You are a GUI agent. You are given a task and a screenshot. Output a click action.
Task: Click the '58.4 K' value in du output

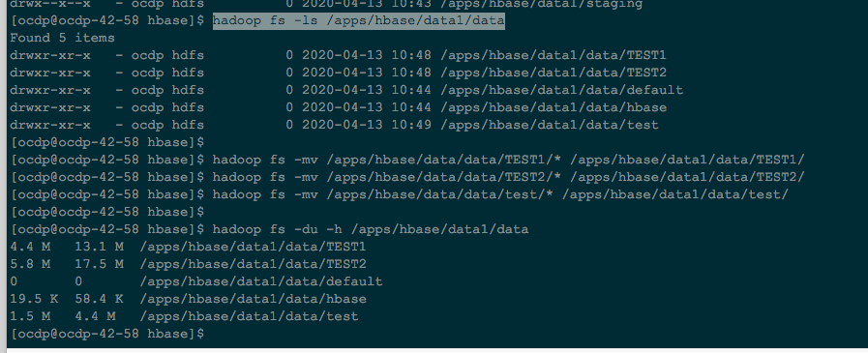99,300
